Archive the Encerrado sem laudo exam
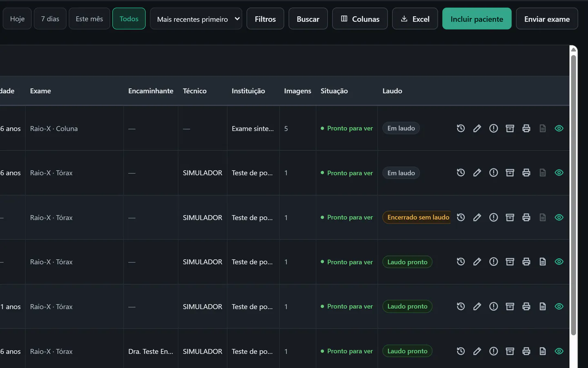The width and height of the screenshot is (588, 368). tap(510, 218)
